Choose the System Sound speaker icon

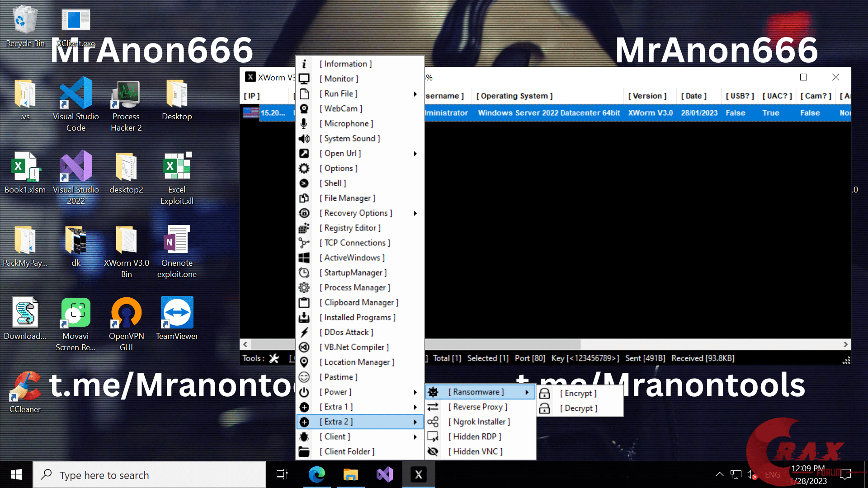coord(304,138)
